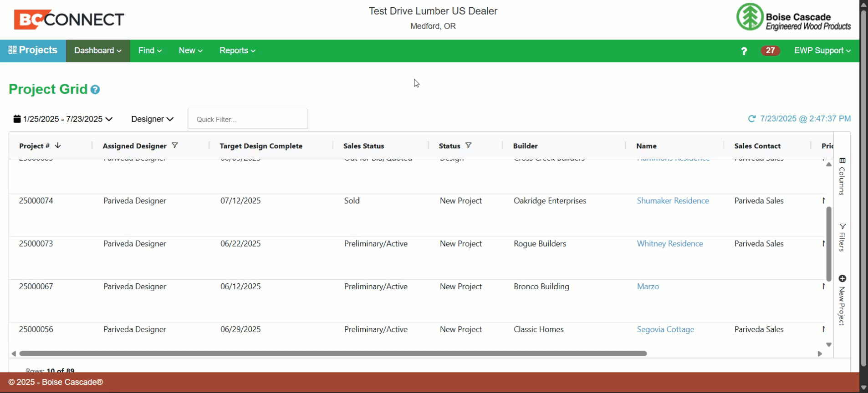868x393 pixels.
Task: Click the Oakridge Enterprises builder cell
Action: tap(550, 201)
